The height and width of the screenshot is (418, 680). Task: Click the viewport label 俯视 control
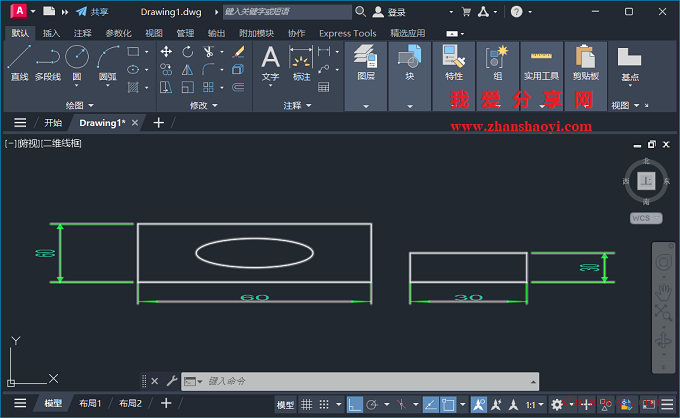[x=29, y=144]
